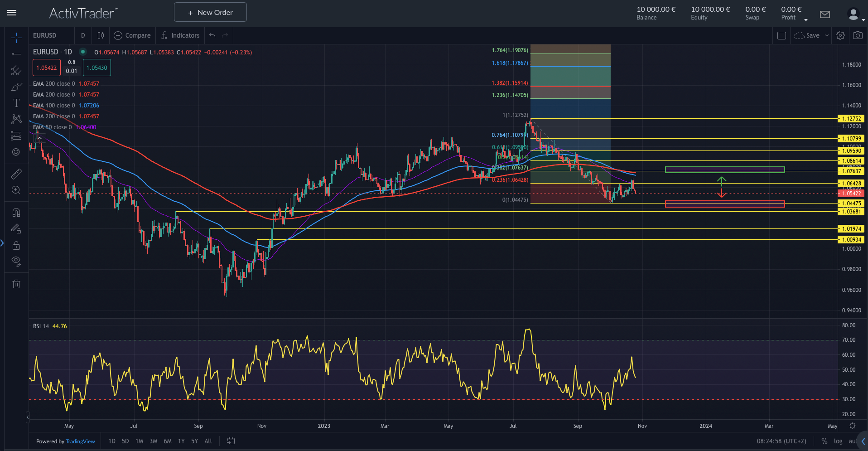Viewport: 868px width, 451px height.
Task: Click the New Order button
Action: (x=210, y=12)
